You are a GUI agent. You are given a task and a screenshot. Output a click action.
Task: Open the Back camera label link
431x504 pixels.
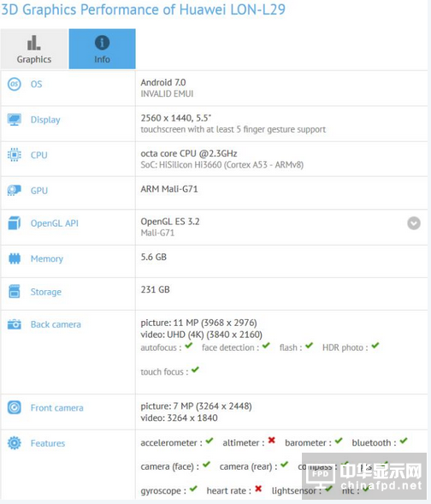pyautogui.click(x=56, y=324)
